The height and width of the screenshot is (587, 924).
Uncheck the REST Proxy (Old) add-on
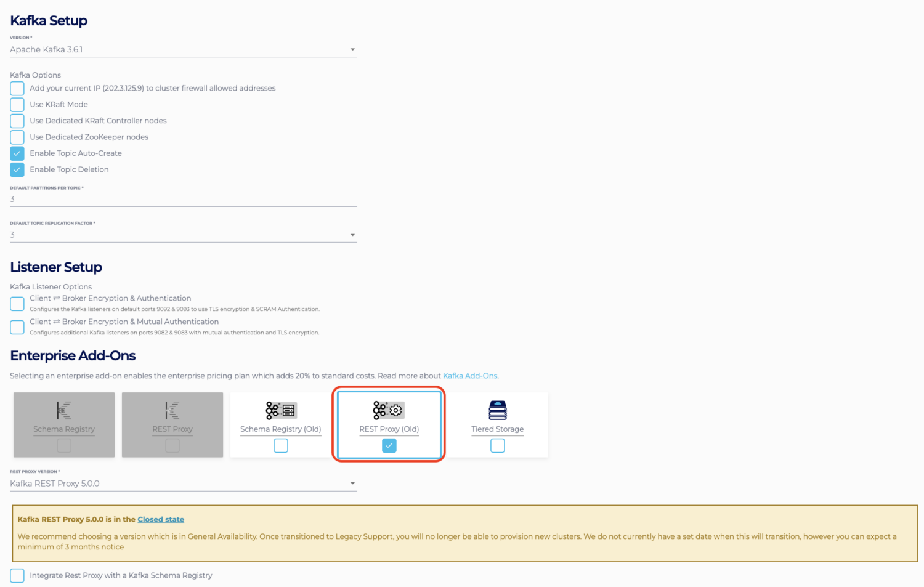[x=389, y=445]
